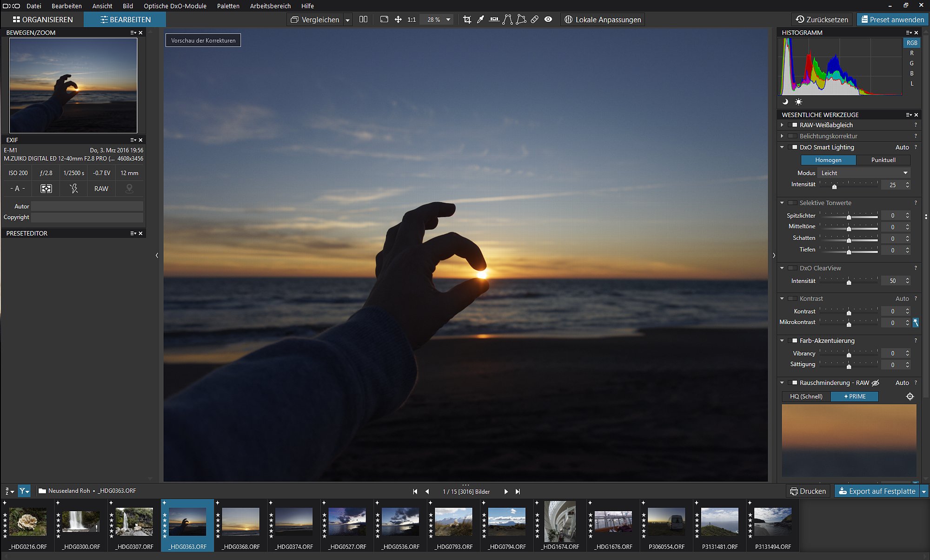Click Export auf Festplatte button

click(877, 491)
